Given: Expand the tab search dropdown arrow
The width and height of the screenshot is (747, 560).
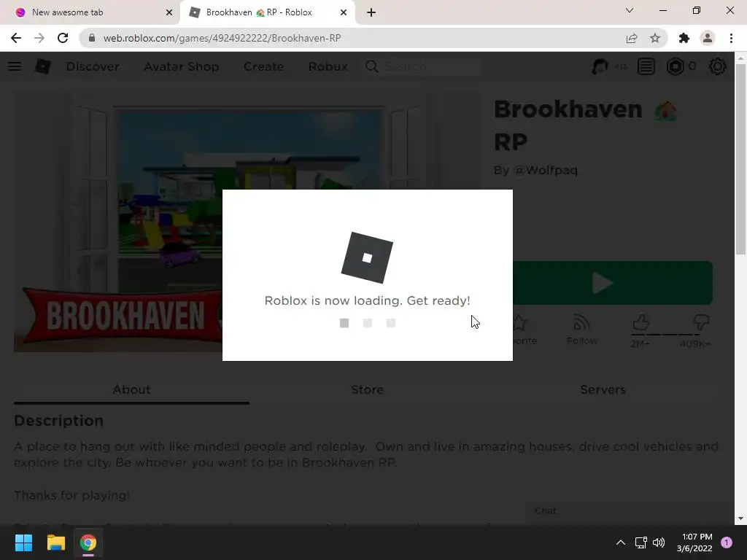Looking at the screenshot, I should (630, 10).
